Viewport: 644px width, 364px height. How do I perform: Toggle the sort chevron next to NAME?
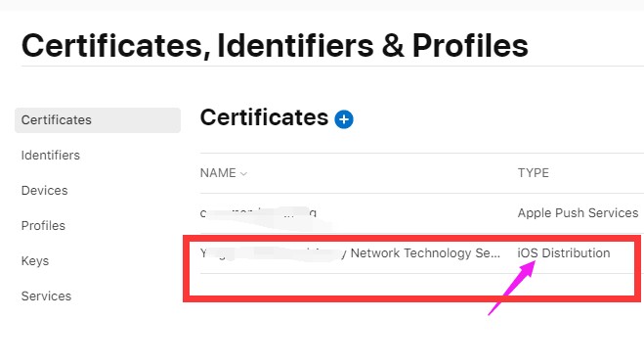click(243, 174)
